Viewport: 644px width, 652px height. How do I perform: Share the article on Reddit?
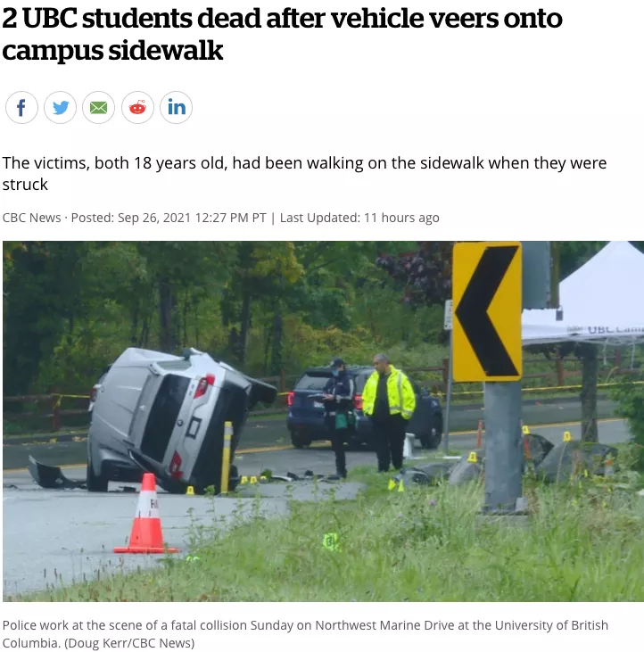coord(137,108)
